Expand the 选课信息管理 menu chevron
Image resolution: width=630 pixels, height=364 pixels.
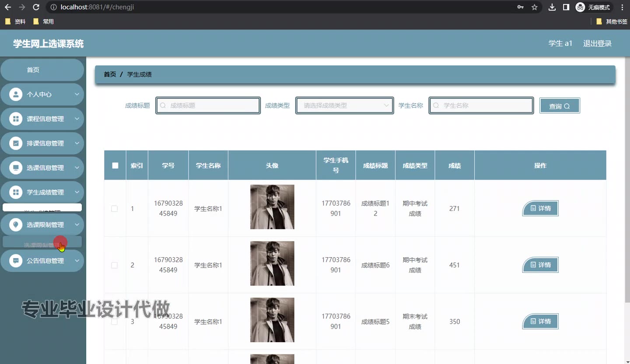coord(77,168)
